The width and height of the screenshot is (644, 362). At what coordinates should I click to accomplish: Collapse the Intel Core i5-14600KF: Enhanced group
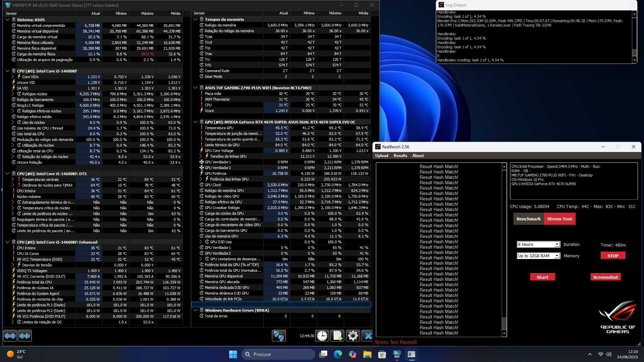[7, 242]
